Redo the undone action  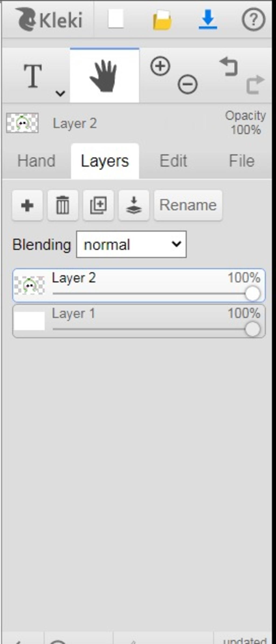point(255,84)
